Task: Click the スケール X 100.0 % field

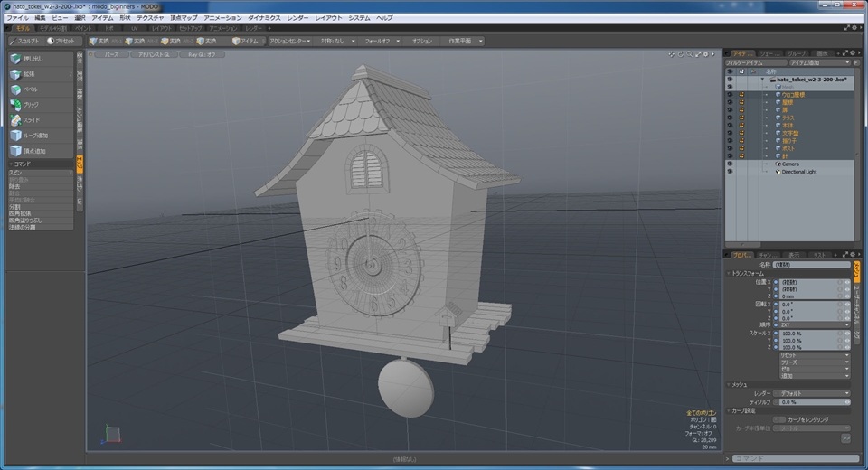Action: 812,334
